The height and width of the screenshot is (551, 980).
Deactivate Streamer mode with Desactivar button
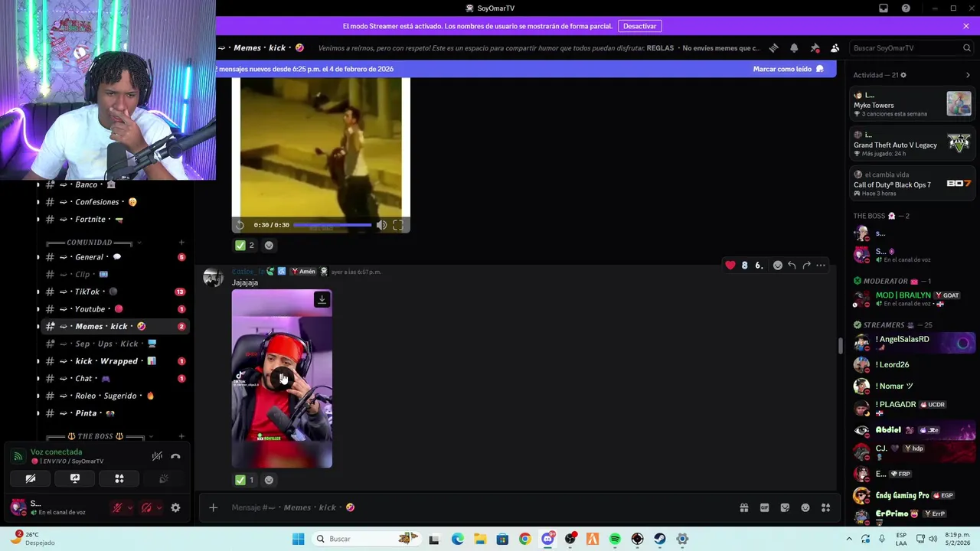click(639, 26)
